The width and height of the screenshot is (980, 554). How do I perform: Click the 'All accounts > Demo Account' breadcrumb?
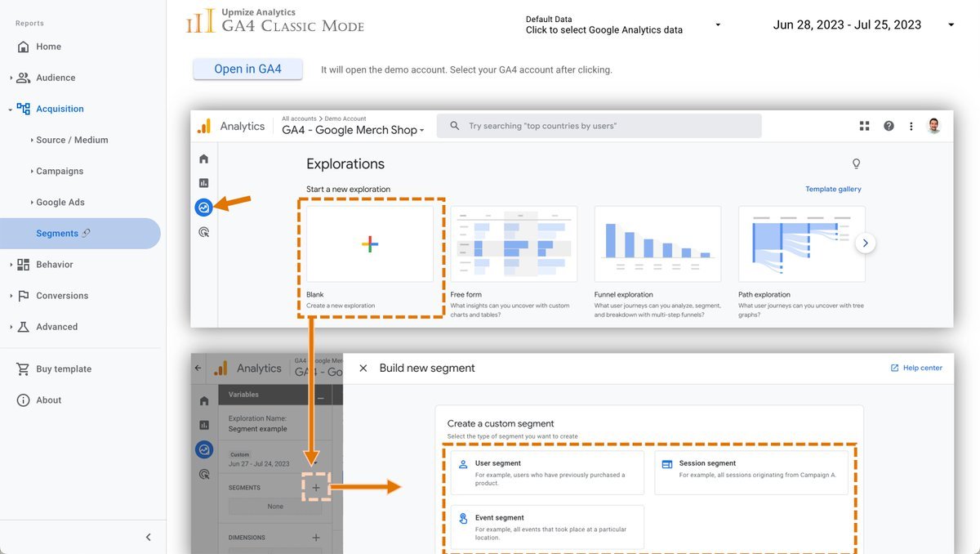(x=324, y=118)
